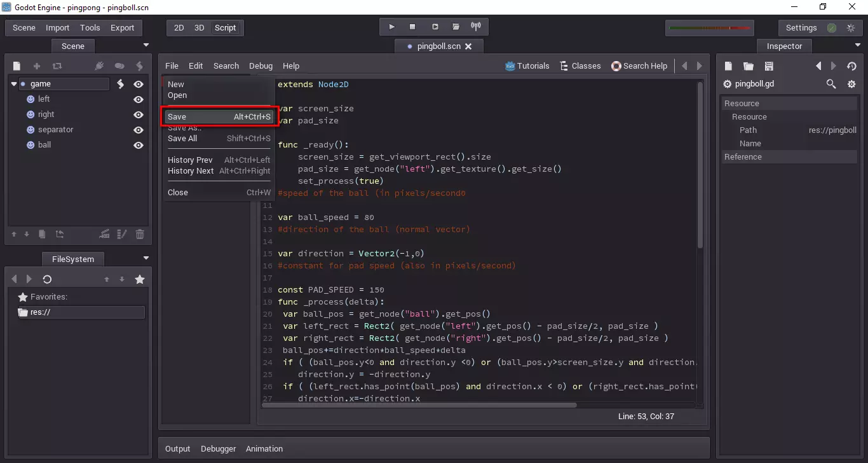Click the delete node trash icon

point(140,235)
